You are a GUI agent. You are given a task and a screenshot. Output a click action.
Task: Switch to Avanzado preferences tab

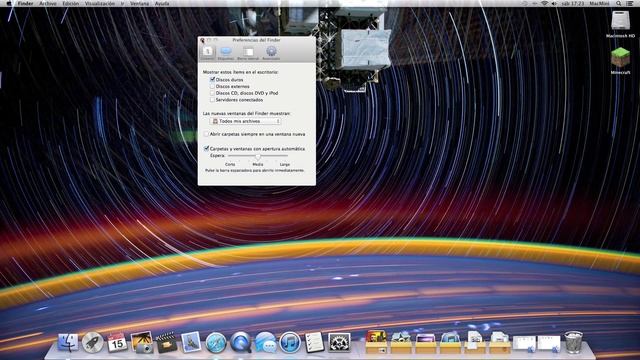point(271,53)
